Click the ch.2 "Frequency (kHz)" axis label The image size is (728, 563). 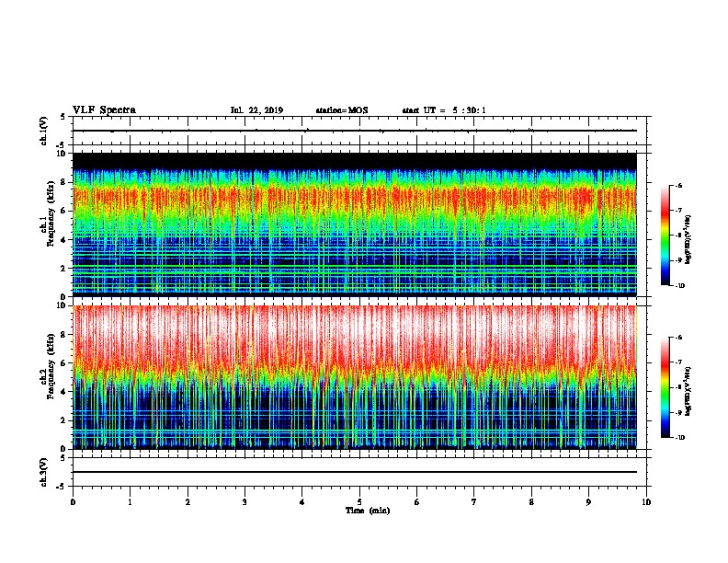[51, 366]
